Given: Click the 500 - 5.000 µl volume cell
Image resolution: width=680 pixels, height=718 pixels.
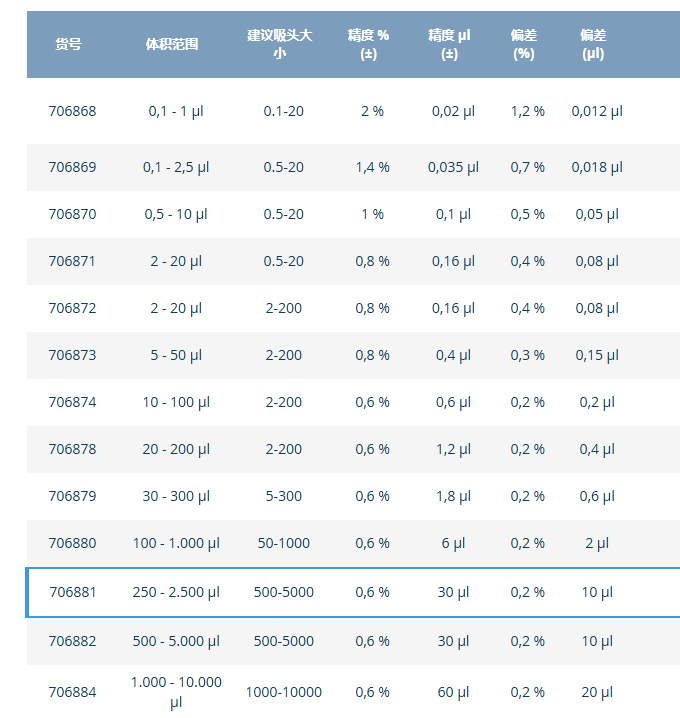Looking at the screenshot, I should coord(176,641).
